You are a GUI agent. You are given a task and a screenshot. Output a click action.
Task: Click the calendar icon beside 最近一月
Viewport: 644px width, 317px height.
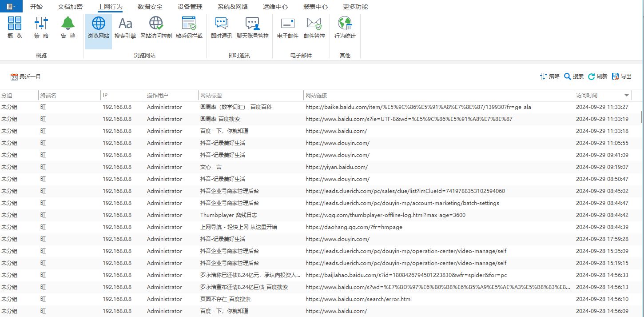pos(14,77)
